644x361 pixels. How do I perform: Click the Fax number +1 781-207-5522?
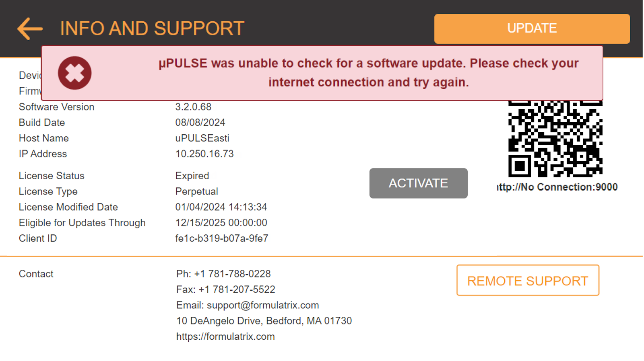pos(237,289)
